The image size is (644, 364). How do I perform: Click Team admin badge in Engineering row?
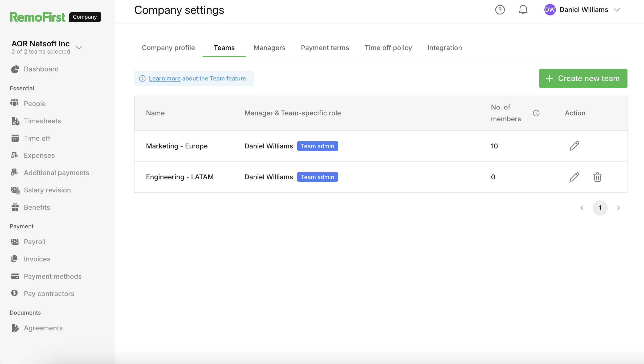click(x=317, y=177)
